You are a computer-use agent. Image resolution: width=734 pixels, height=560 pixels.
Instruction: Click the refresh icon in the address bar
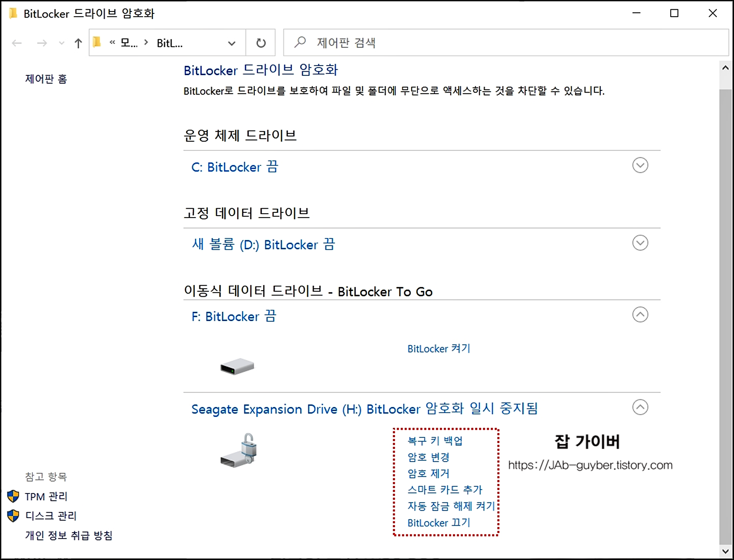pyautogui.click(x=261, y=43)
